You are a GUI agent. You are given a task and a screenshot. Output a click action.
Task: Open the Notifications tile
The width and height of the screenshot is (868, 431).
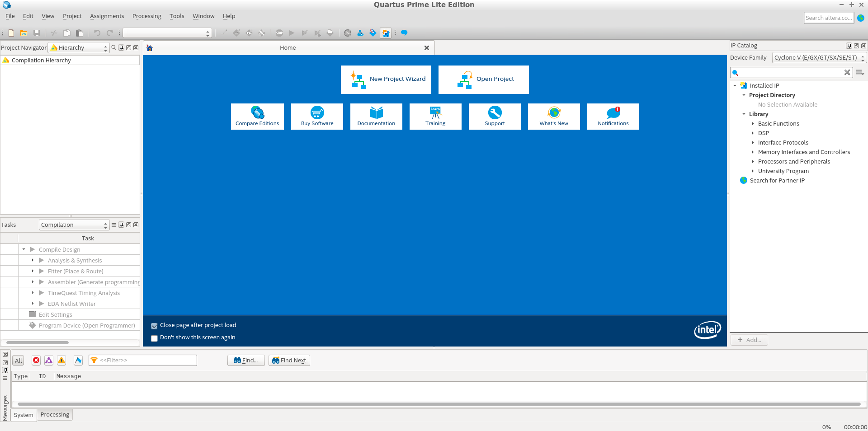(x=613, y=117)
